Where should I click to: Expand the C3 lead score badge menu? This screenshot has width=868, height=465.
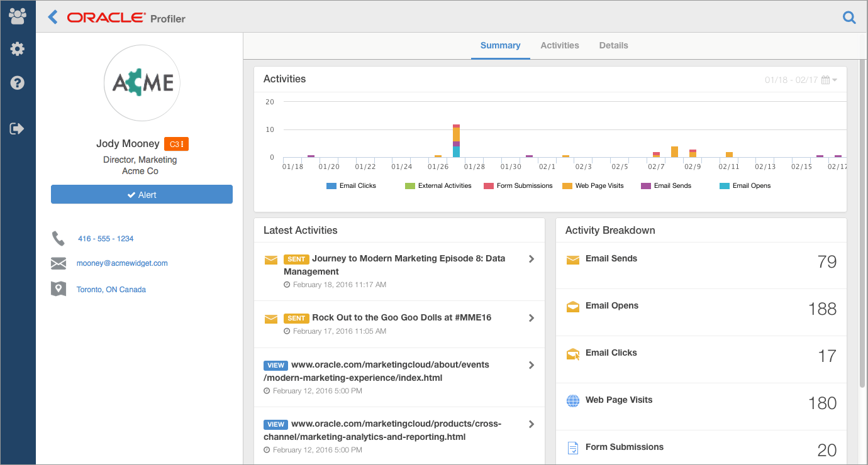[x=176, y=145]
